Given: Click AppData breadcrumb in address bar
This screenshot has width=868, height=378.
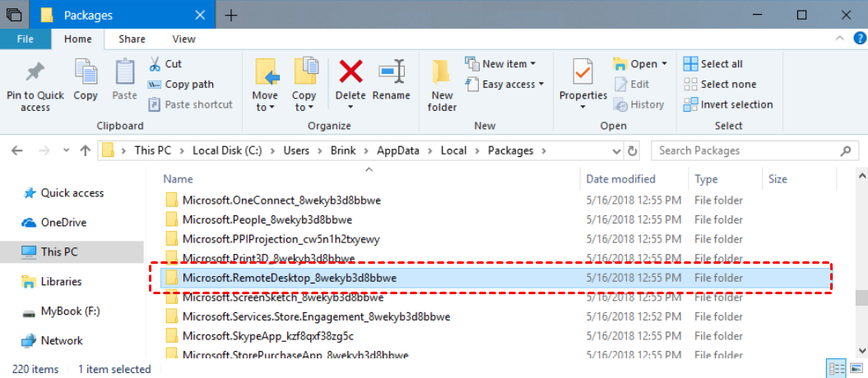Looking at the screenshot, I should [398, 150].
